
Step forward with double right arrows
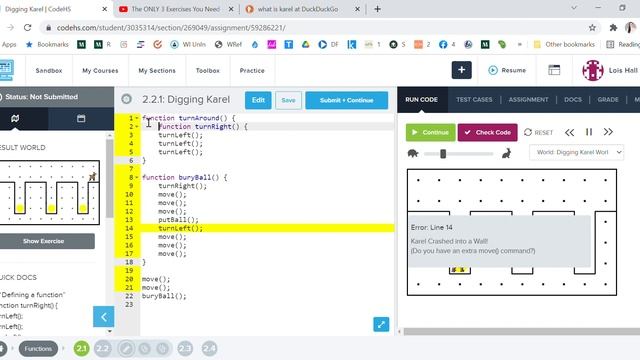tap(608, 132)
